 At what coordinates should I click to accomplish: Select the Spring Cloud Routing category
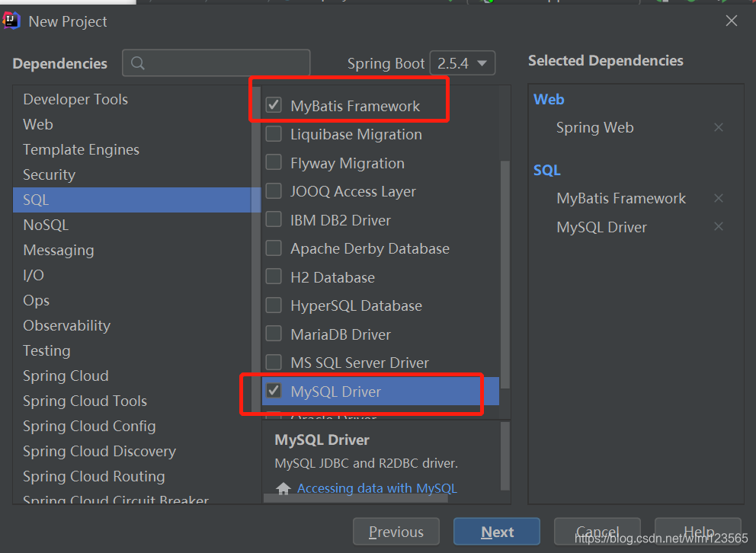click(x=137, y=476)
